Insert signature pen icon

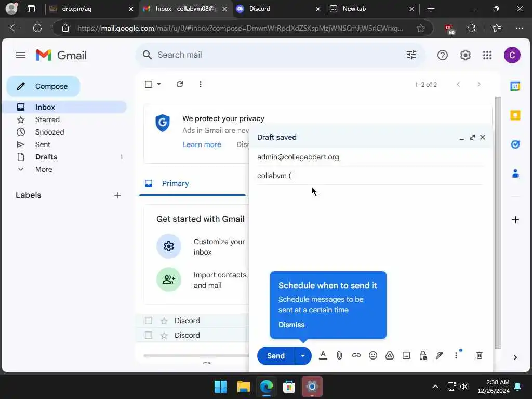point(440,355)
